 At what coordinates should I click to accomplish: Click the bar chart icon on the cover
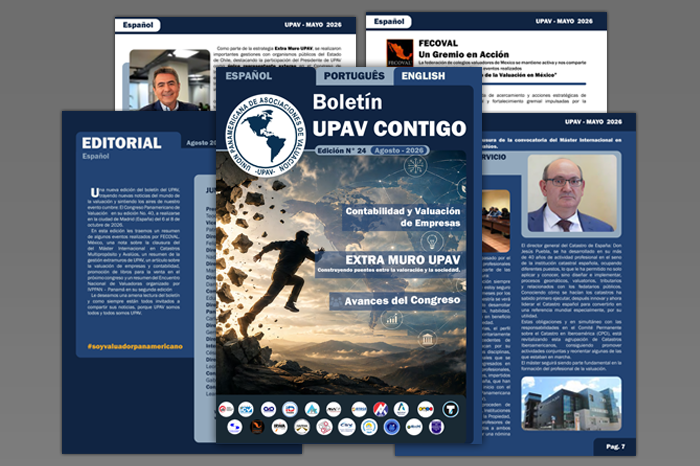coord(392,319)
